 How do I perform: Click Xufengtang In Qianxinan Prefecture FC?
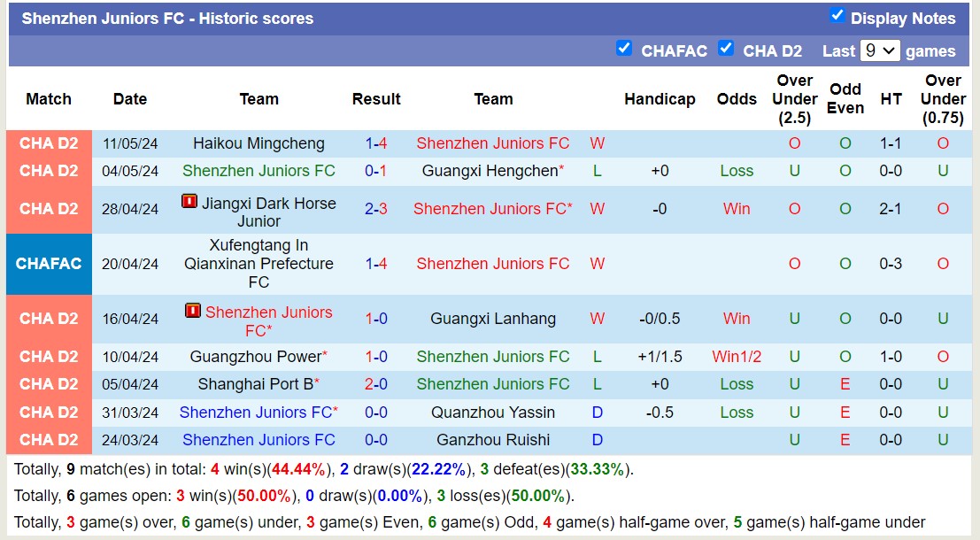pos(259,263)
